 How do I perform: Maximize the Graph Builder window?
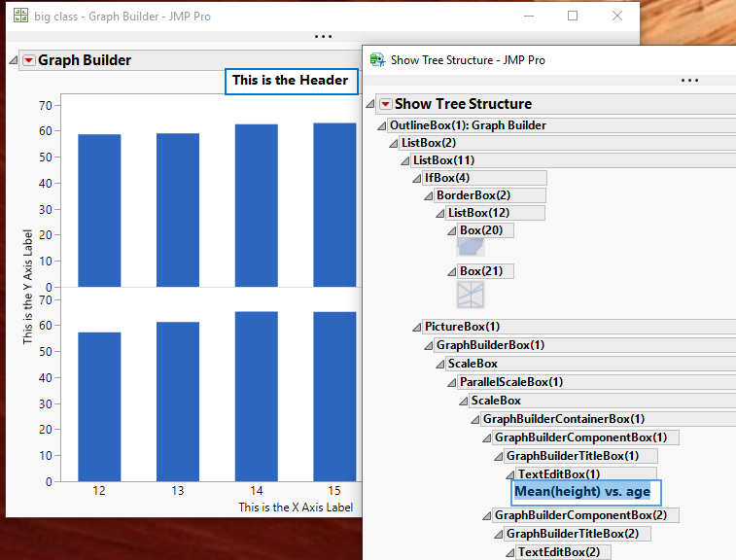pos(573,16)
